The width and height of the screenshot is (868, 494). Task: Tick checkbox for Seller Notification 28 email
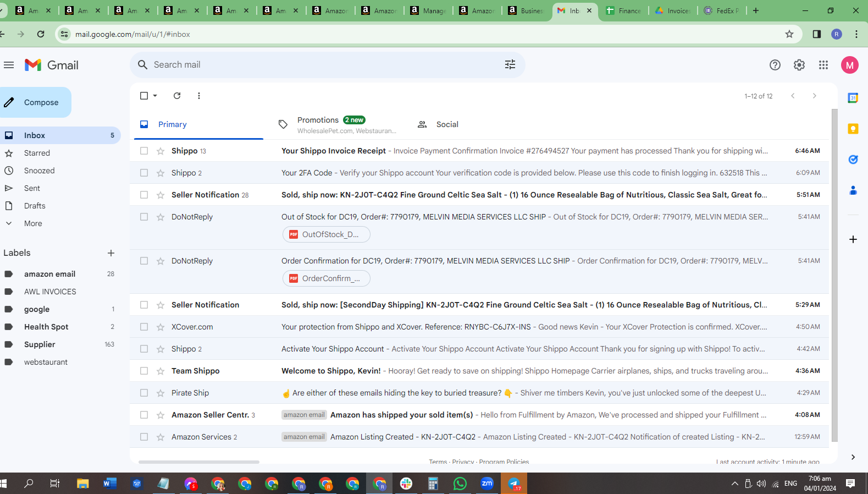144,195
